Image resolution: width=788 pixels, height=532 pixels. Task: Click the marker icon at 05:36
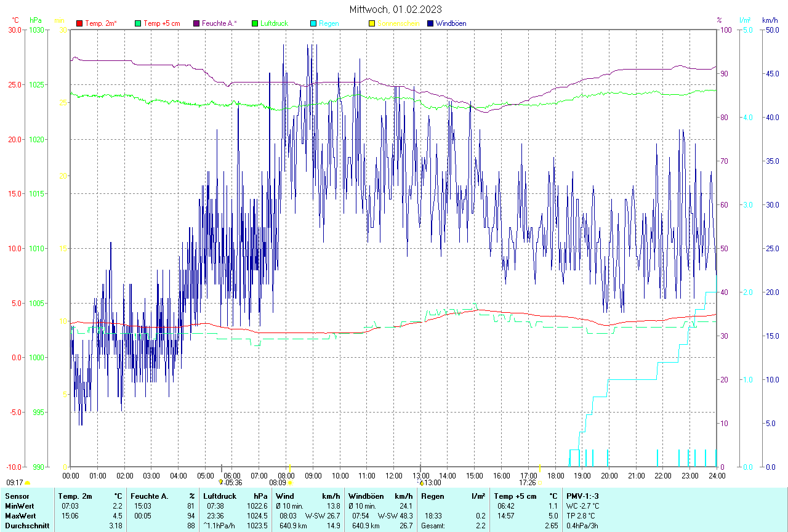coord(220,482)
